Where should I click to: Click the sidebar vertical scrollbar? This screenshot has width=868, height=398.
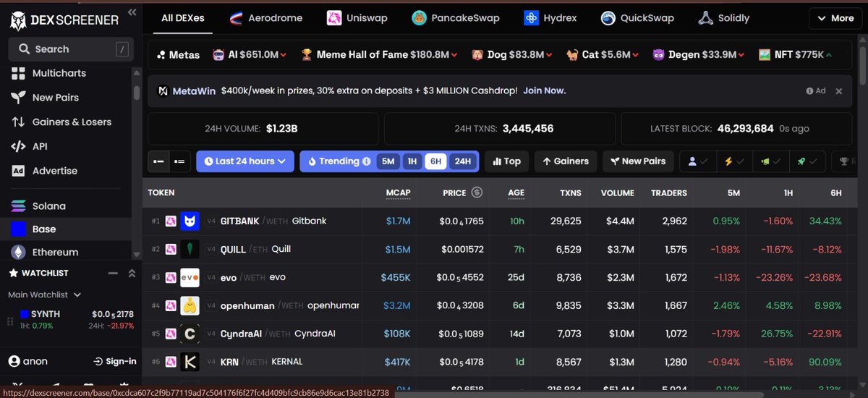coord(137,93)
